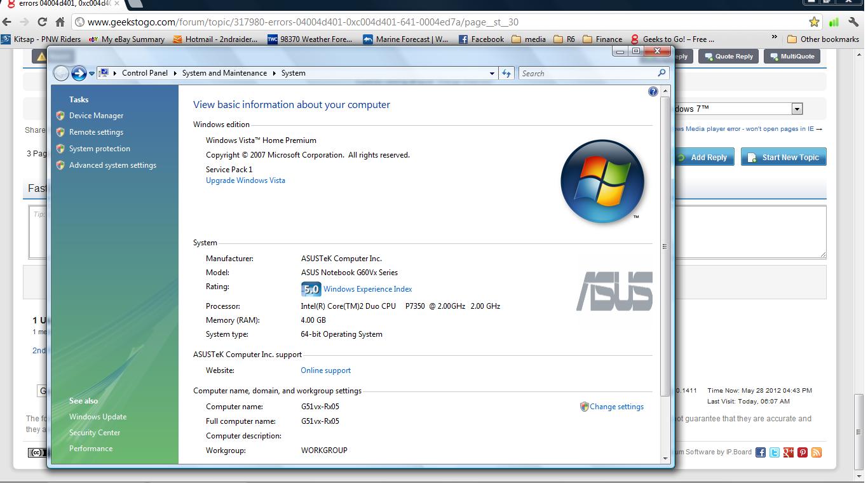Click the magnifier icon in the Search box
This screenshot has width=868, height=488.
(x=661, y=73)
